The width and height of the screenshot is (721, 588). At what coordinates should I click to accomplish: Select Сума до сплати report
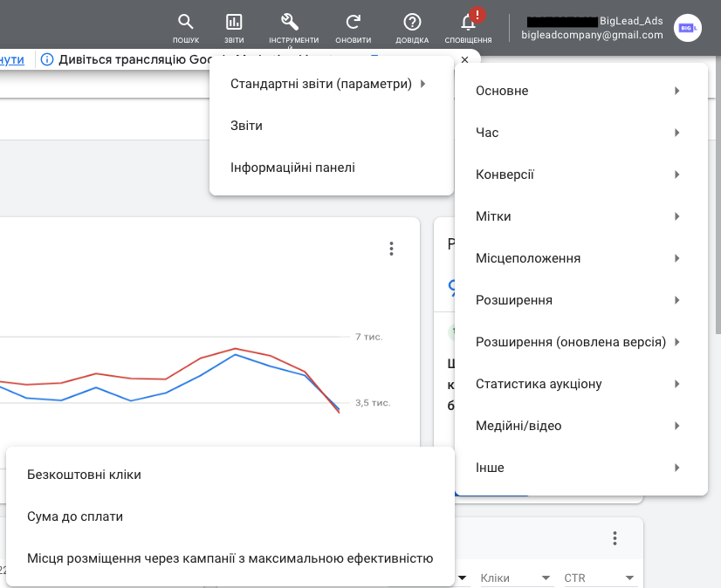coord(75,516)
